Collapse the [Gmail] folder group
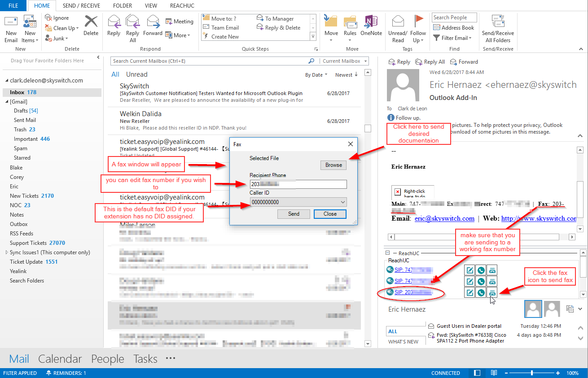The image size is (588, 378). 7,102
